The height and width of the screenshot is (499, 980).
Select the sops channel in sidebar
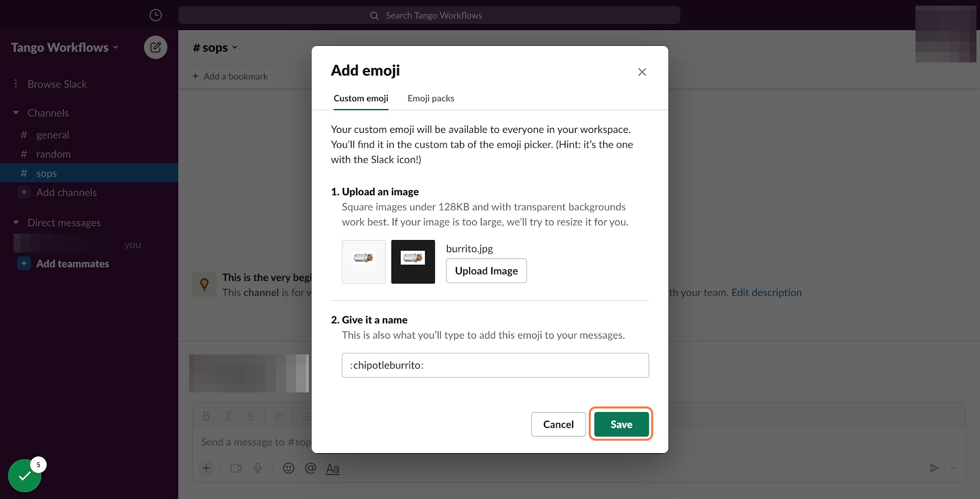[89, 173]
